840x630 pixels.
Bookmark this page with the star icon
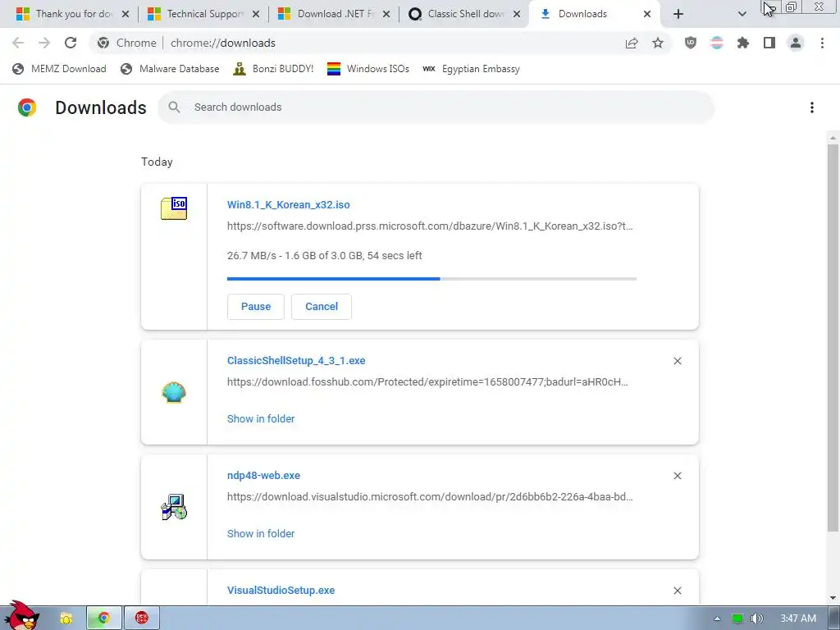click(x=658, y=43)
